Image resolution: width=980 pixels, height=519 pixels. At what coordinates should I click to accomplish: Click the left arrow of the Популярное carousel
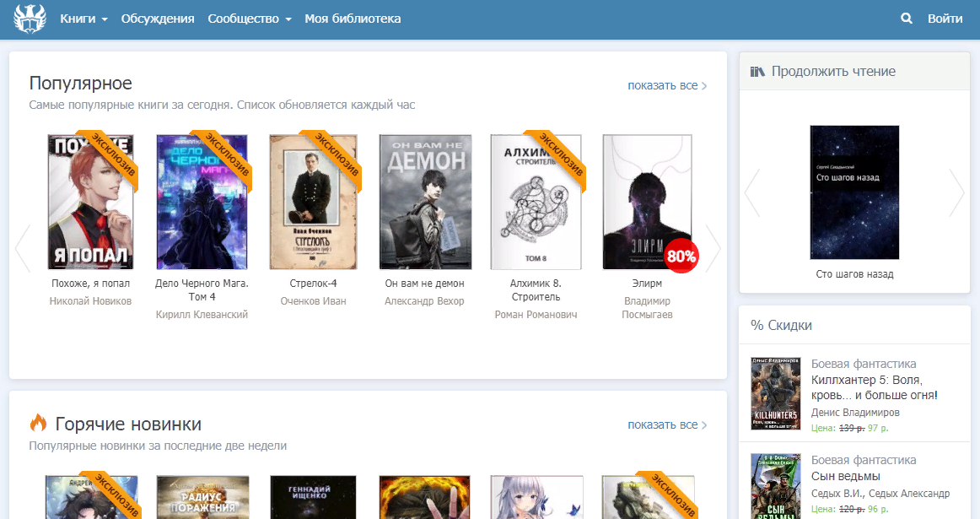[x=21, y=247]
